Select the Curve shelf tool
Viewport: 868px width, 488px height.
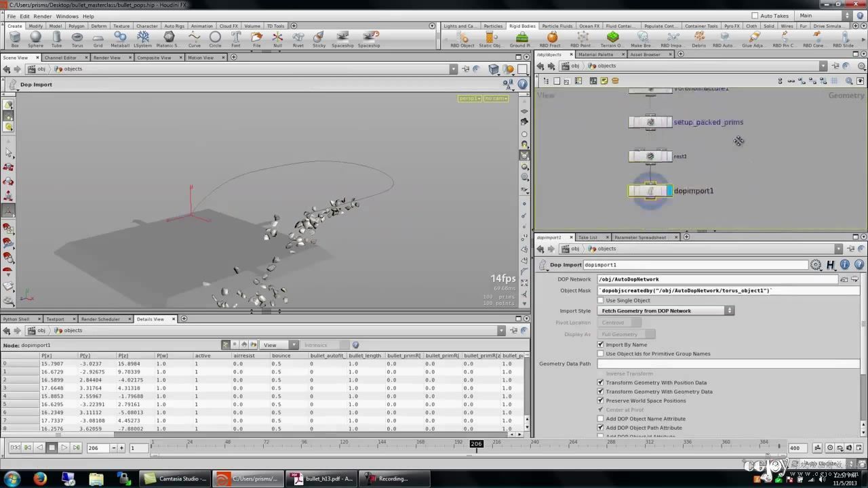tap(194, 39)
